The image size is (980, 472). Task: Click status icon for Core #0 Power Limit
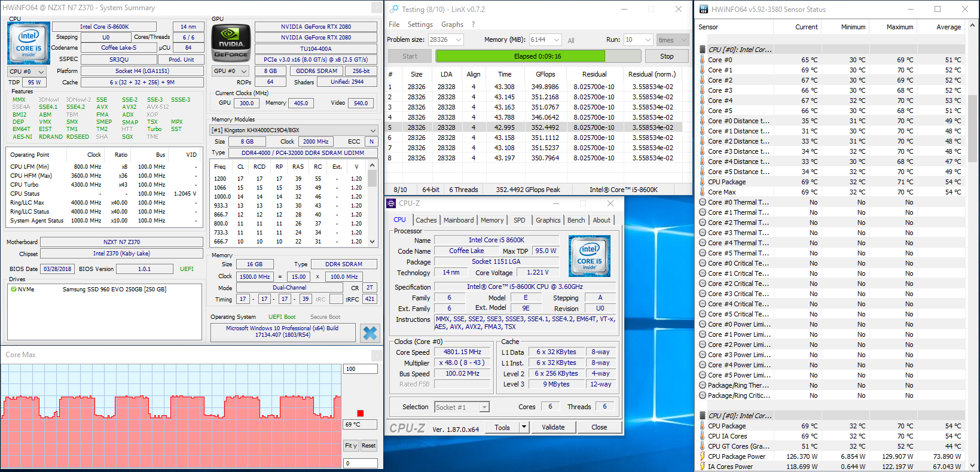point(703,324)
